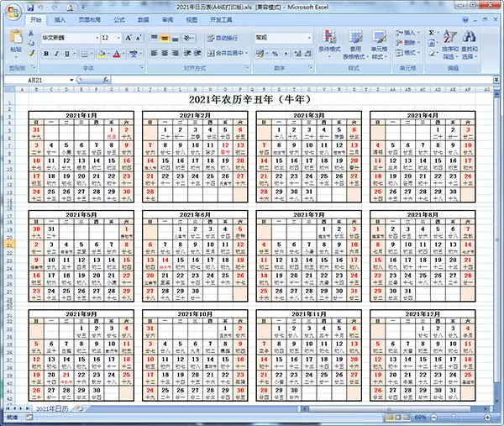
Task: Increase decimal places
Action: point(297,54)
